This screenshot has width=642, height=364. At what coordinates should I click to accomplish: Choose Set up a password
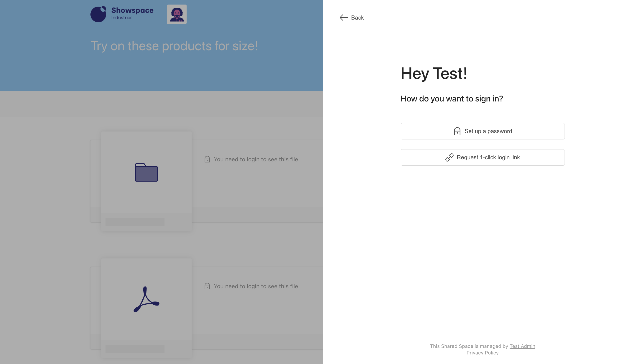482,131
